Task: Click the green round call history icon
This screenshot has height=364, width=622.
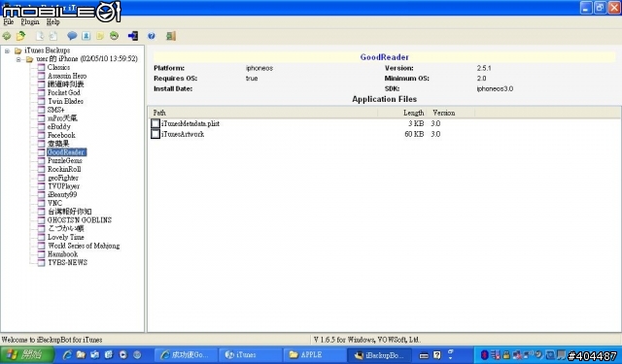Action: coord(115,36)
